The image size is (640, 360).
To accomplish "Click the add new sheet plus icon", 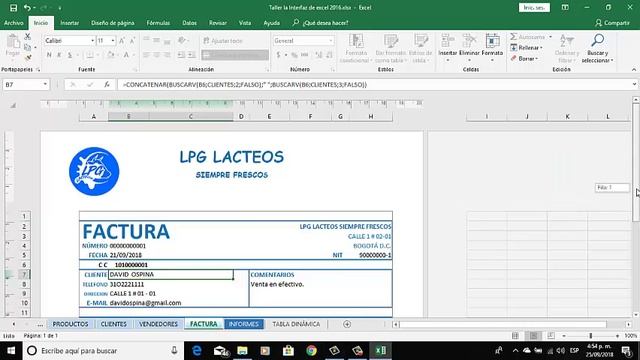I will (347, 324).
